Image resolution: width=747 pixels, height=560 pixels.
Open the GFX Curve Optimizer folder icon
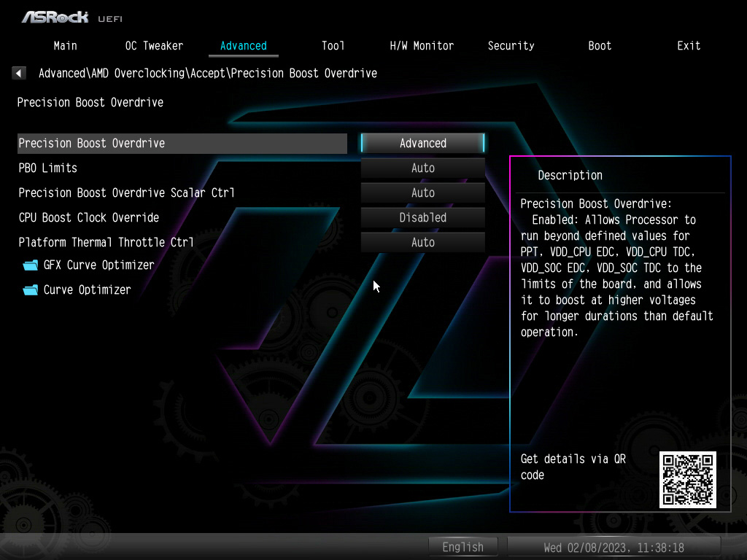point(31,265)
